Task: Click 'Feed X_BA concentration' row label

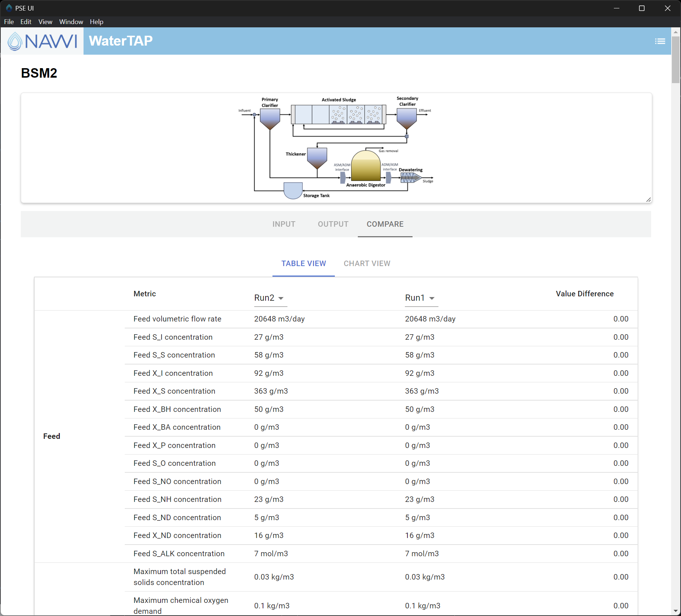Action: 177,427
